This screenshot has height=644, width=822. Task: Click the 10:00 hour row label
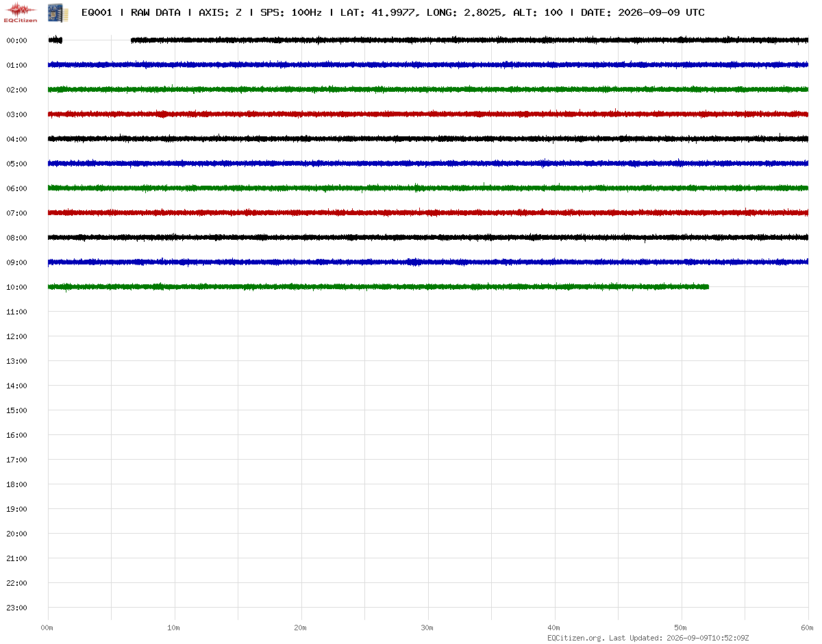pos(16,287)
